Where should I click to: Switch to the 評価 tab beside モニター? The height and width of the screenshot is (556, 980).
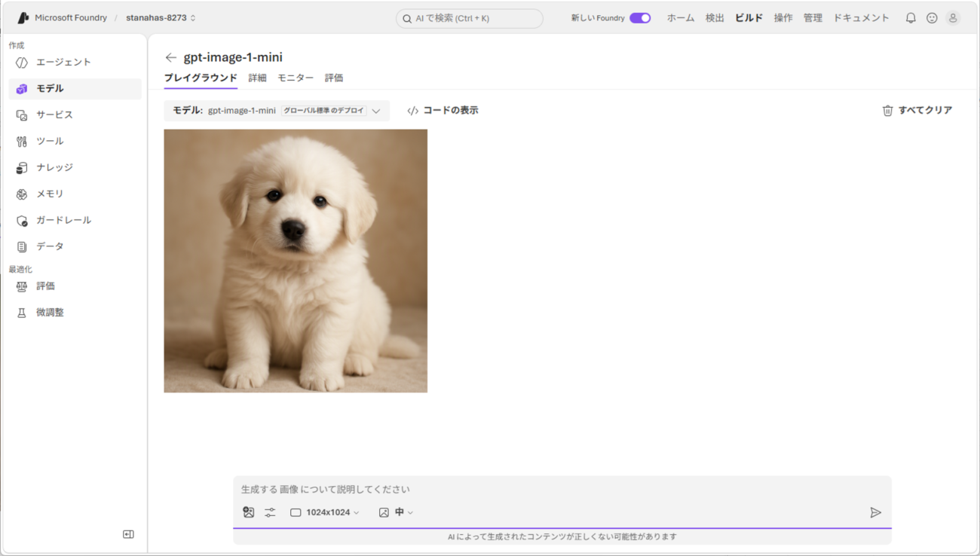click(x=334, y=78)
